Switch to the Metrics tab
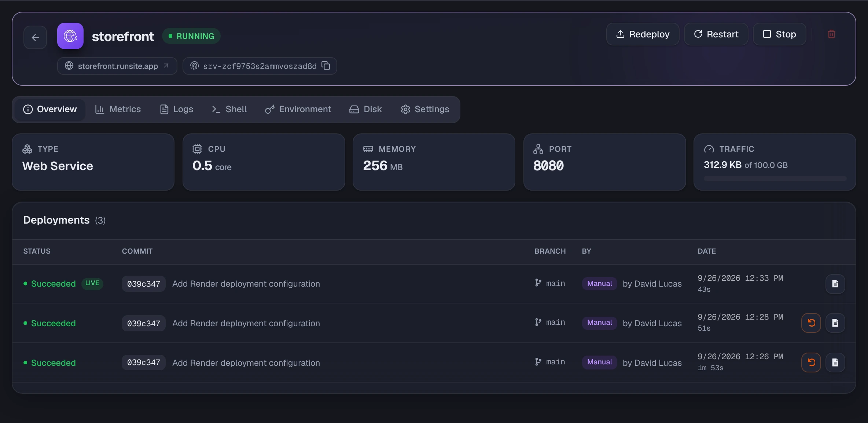The width and height of the screenshot is (868, 423). (x=118, y=109)
